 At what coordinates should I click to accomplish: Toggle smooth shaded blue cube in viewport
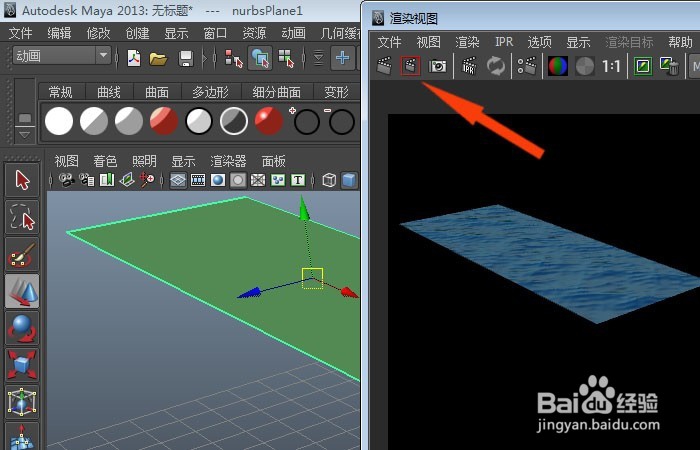click(350, 180)
